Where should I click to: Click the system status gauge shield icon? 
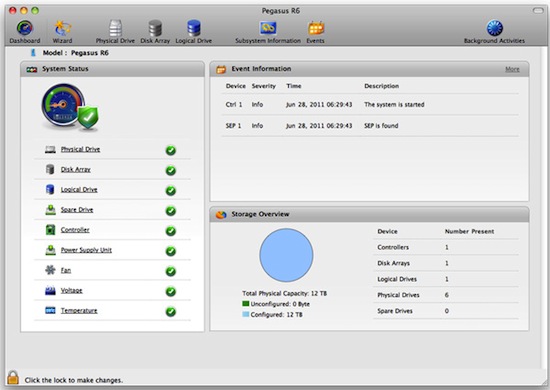tap(70, 108)
